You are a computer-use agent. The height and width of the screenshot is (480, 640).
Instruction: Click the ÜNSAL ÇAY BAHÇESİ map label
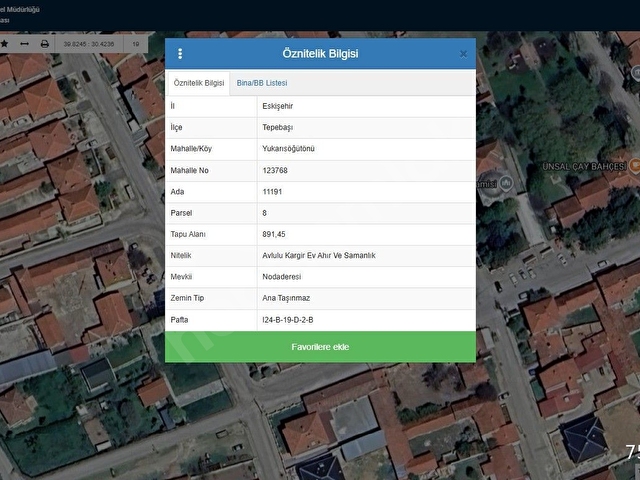coord(584,167)
